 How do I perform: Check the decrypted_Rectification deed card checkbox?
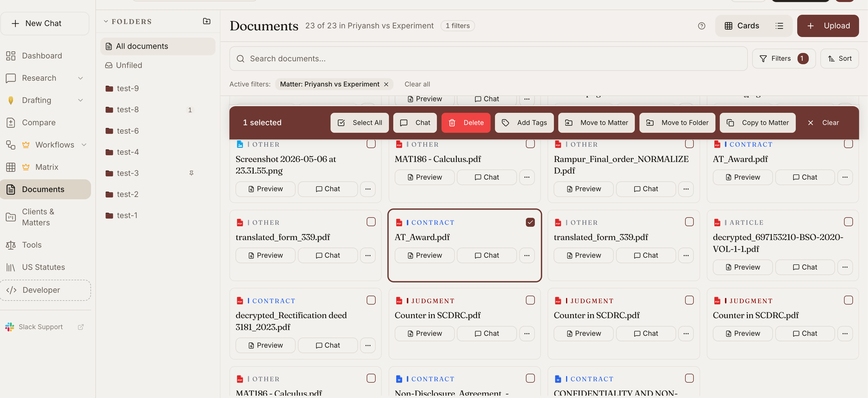point(371,300)
